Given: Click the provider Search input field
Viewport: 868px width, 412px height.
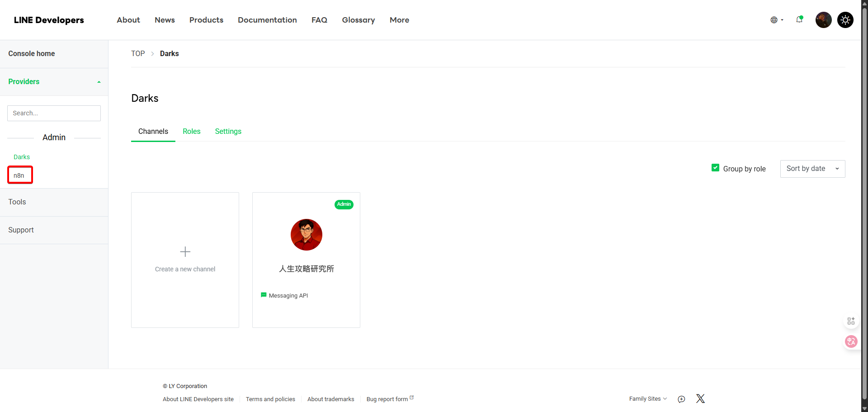Looking at the screenshot, I should point(54,113).
